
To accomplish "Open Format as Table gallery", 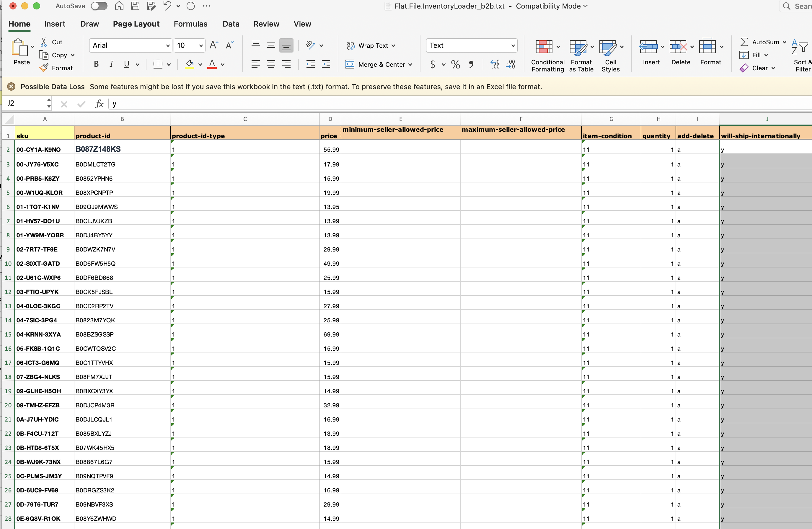I will 581,55.
